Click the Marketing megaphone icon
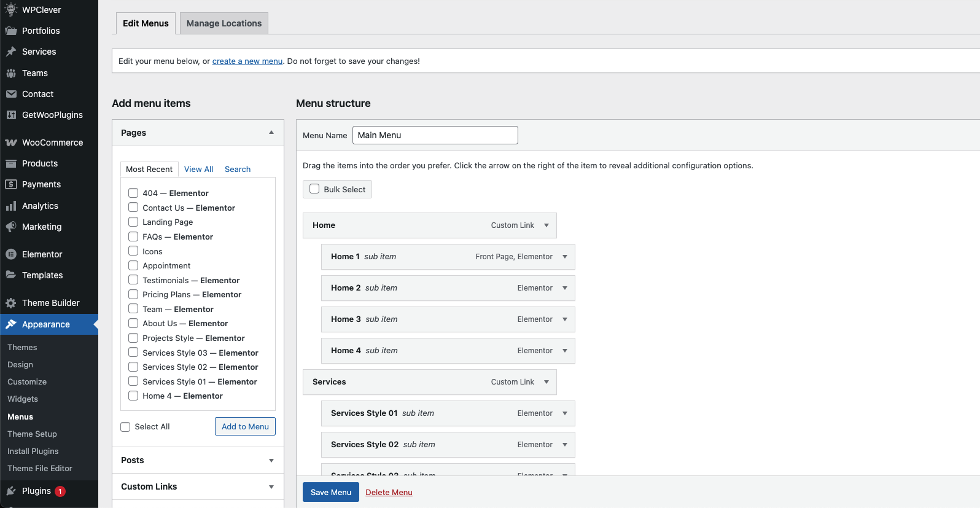The height and width of the screenshot is (508, 980). 11,227
